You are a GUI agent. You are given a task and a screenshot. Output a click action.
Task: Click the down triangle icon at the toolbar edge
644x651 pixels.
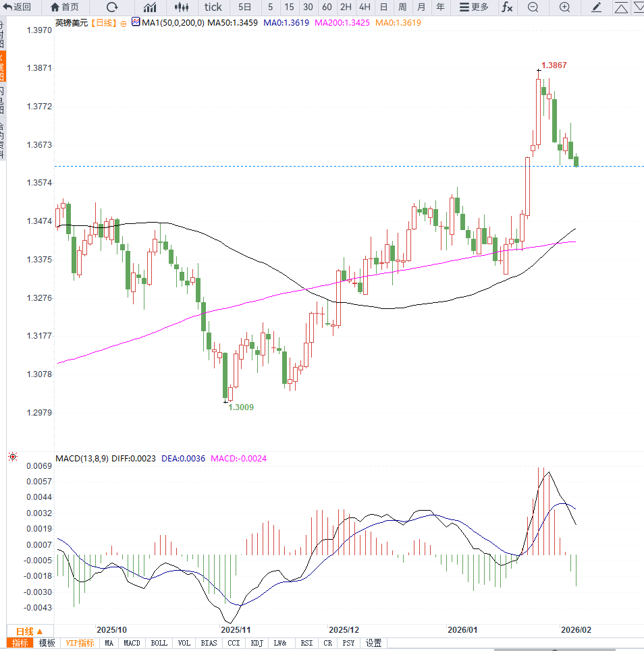(x=639, y=7)
